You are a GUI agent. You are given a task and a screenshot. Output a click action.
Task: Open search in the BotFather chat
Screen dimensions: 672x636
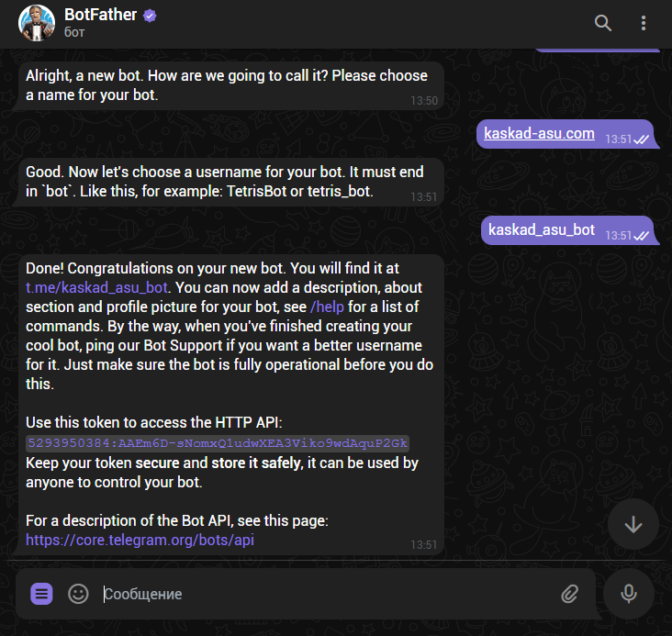603,23
